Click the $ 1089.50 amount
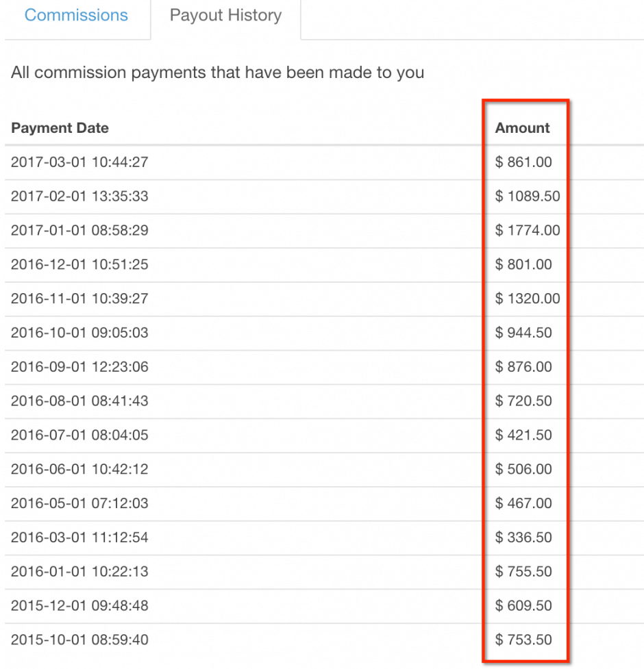The image size is (644, 669). (528, 197)
